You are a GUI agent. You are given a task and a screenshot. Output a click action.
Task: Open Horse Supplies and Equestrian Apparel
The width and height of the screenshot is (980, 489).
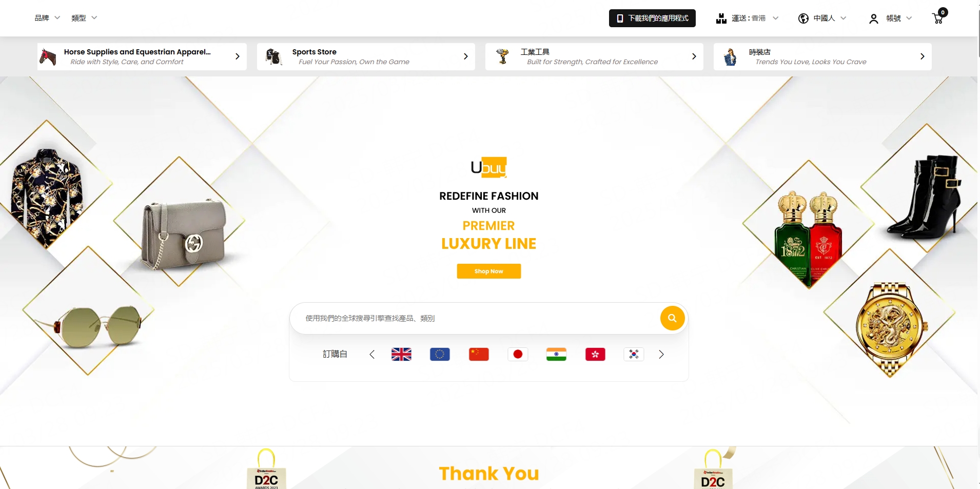click(142, 56)
